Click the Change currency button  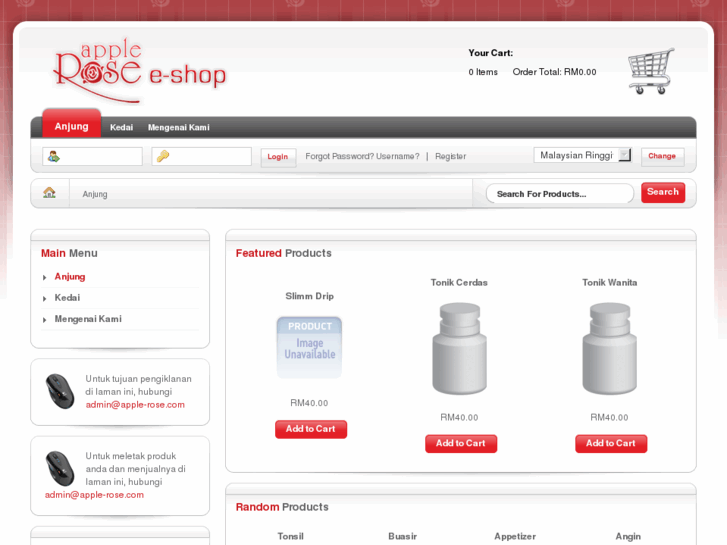(662, 156)
